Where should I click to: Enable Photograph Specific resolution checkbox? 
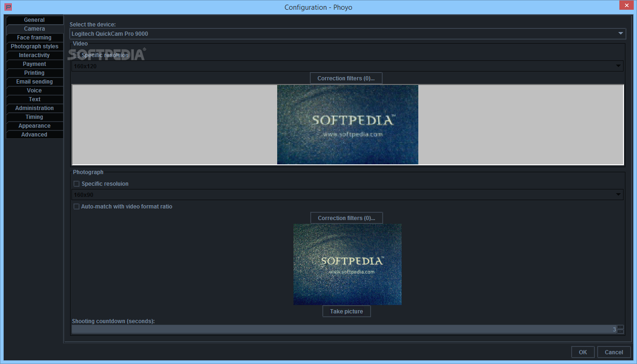click(x=77, y=184)
